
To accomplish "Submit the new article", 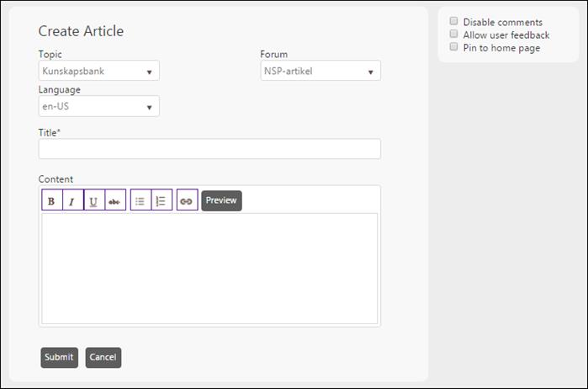I will (59, 357).
